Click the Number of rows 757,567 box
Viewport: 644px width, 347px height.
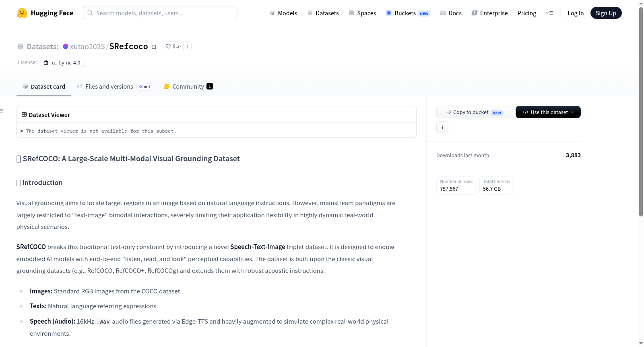(x=456, y=185)
